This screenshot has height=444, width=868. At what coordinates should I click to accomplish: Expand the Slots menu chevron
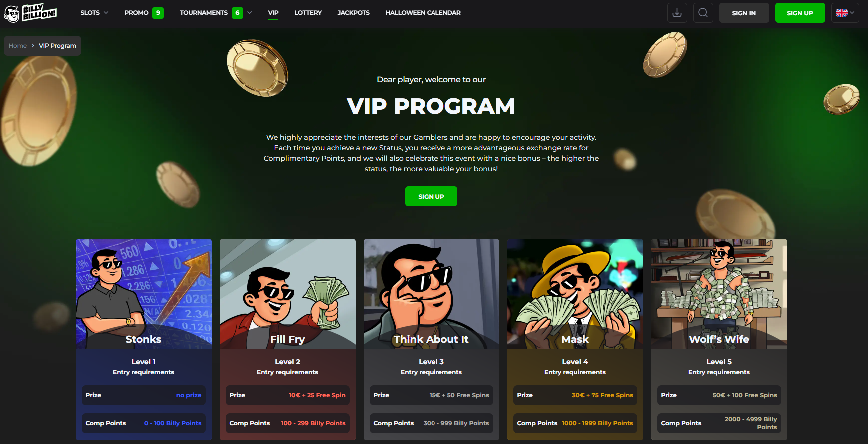(106, 13)
